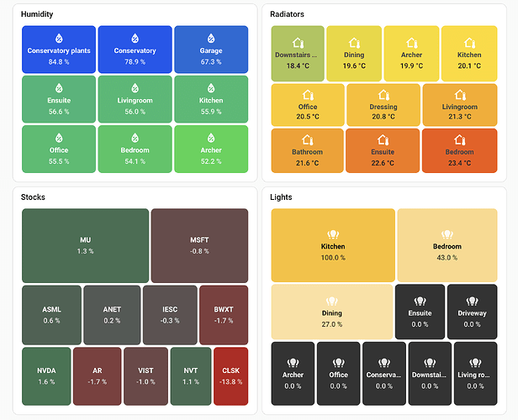Click the Conservatory plants humidity water-drop icon
Screen dimensions: 518x420
click(x=59, y=39)
